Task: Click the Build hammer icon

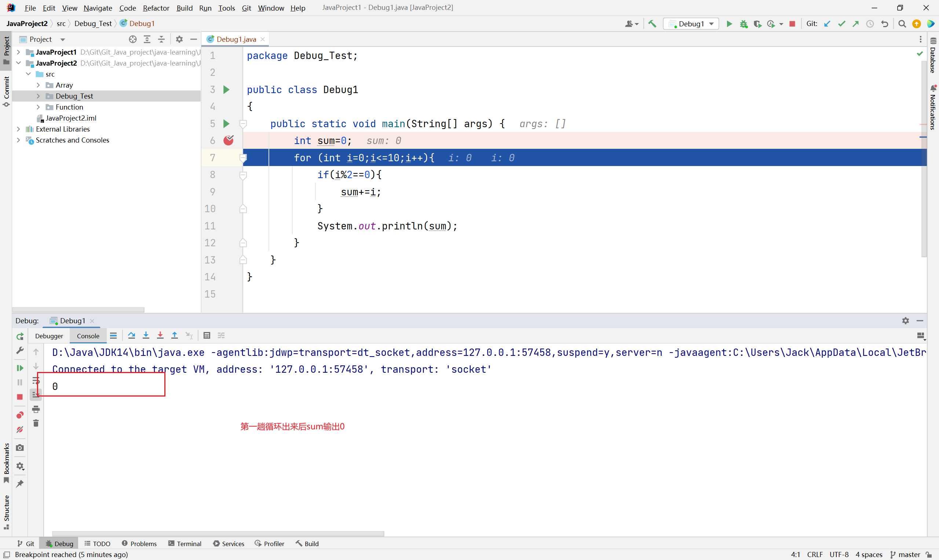Action: coord(652,24)
